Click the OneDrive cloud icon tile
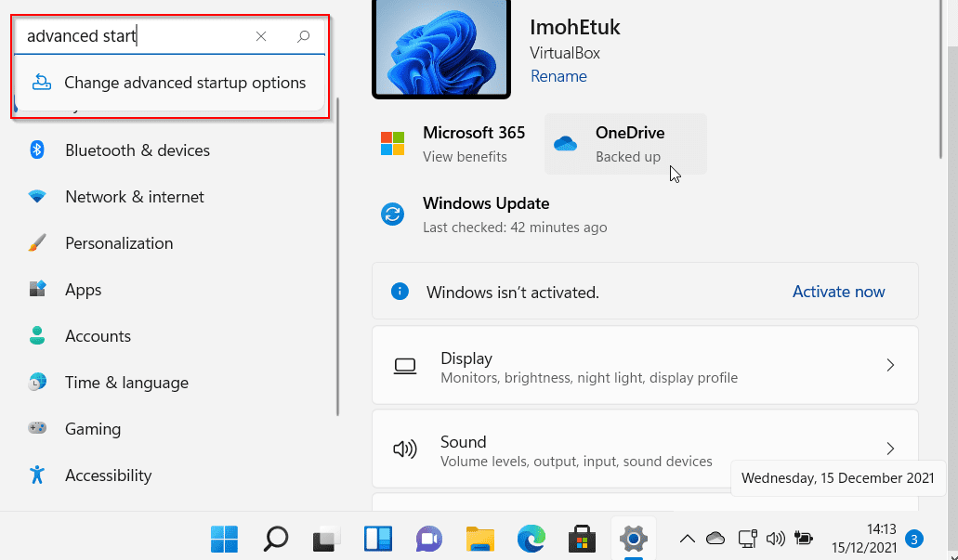 coord(565,144)
